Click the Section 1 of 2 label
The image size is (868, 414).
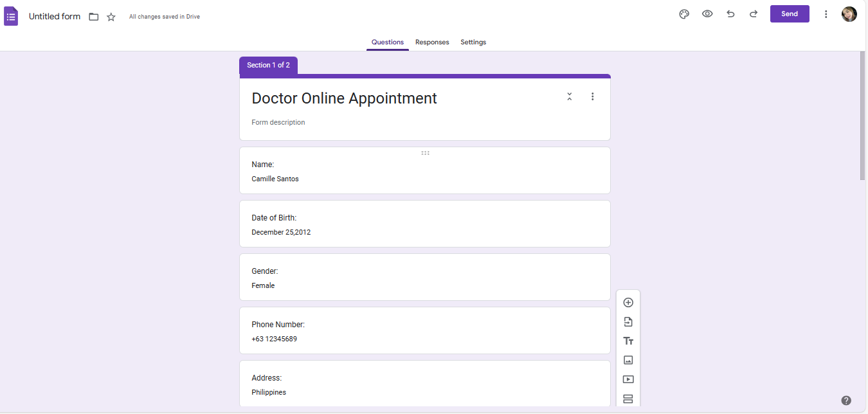pyautogui.click(x=268, y=65)
